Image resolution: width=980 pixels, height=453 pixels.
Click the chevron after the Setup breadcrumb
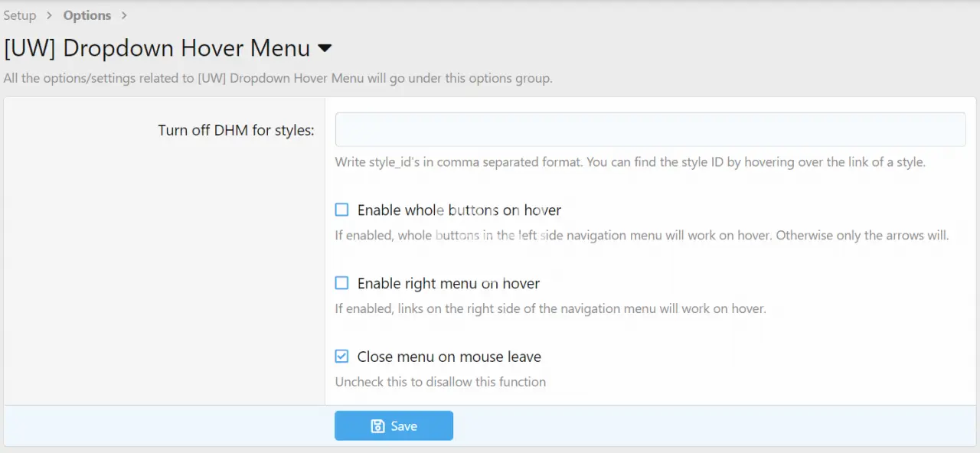[50, 15]
